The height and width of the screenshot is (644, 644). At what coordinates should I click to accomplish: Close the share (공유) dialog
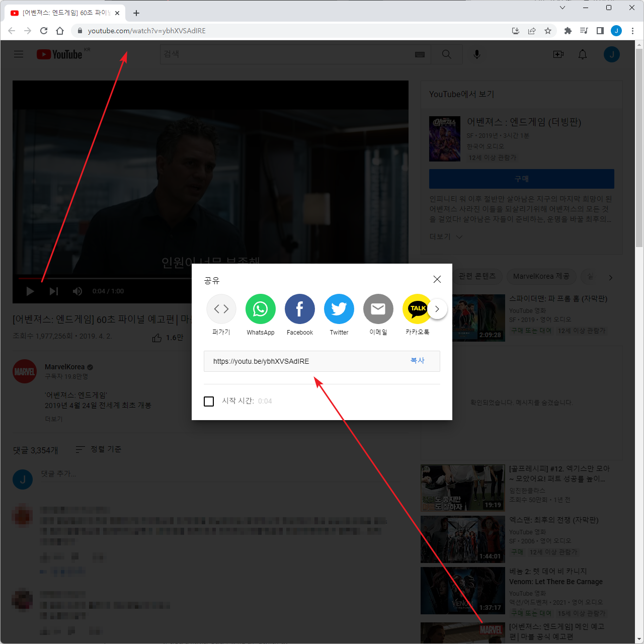(437, 279)
